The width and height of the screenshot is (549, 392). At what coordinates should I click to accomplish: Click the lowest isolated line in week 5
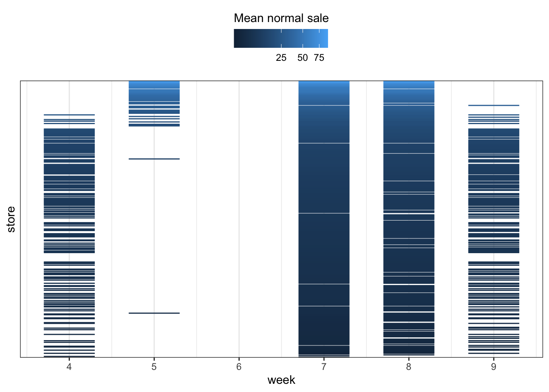coord(154,313)
